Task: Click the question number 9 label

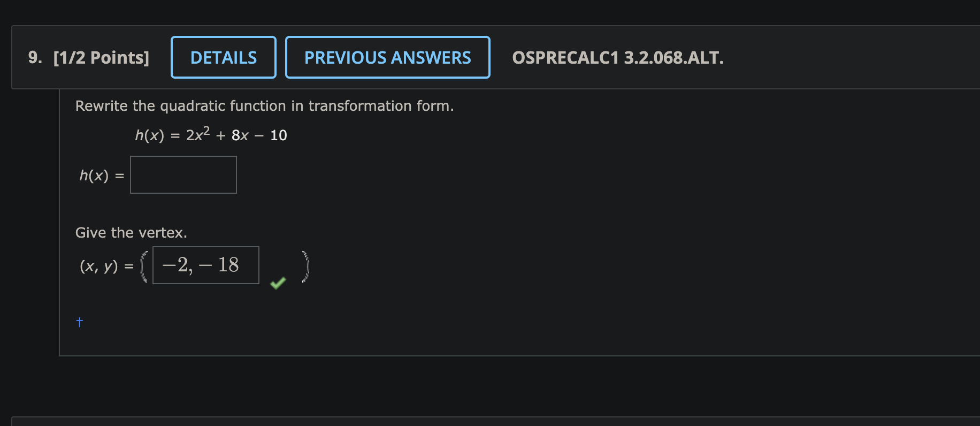Action: coord(34,58)
